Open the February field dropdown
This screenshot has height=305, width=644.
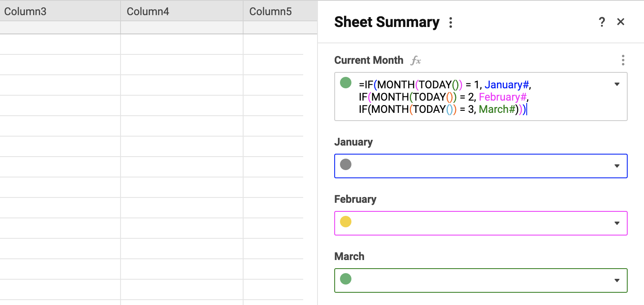617,224
